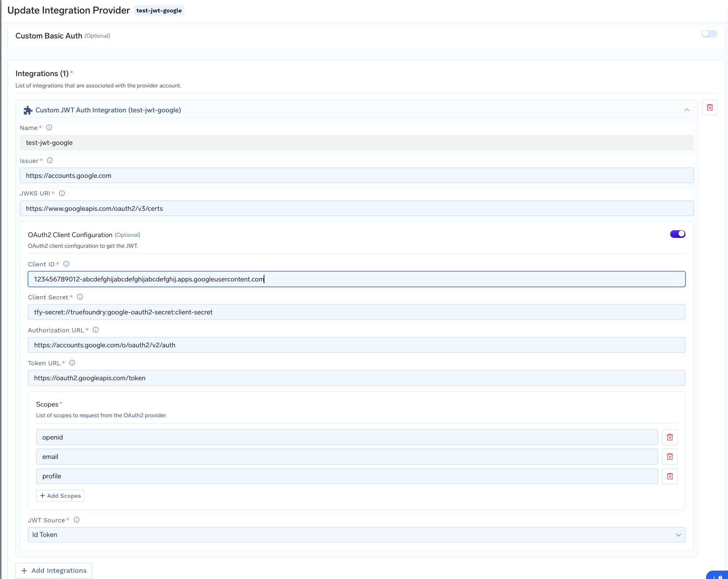
Task: Show info tooltip for Authorization URL
Action: (96, 330)
